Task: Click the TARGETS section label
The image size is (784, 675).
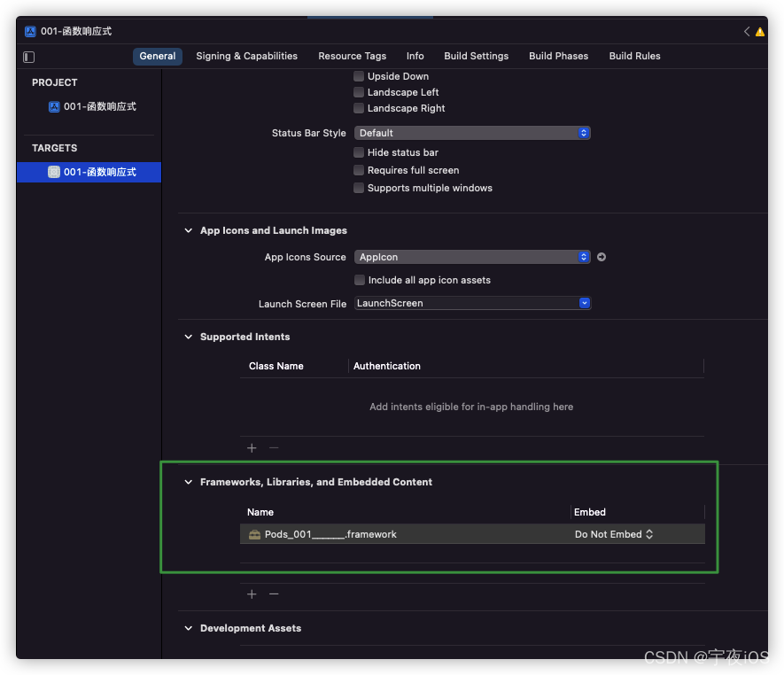Action: coord(55,148)
